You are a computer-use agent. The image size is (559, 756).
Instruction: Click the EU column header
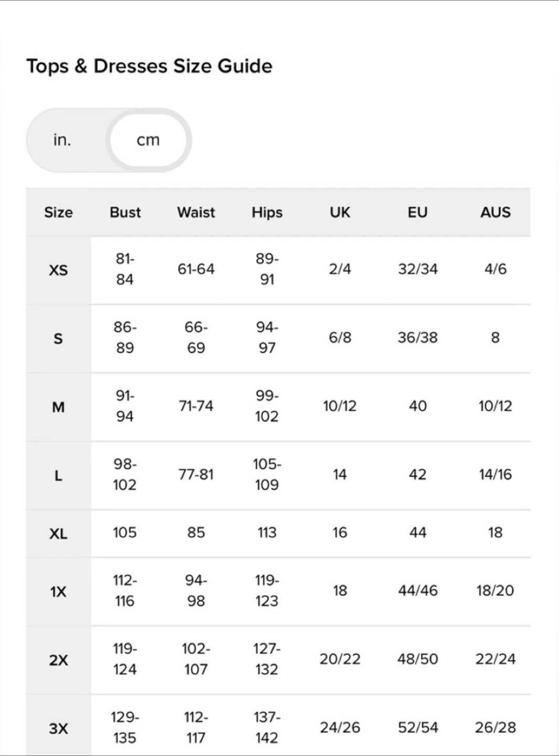point(417,212)
